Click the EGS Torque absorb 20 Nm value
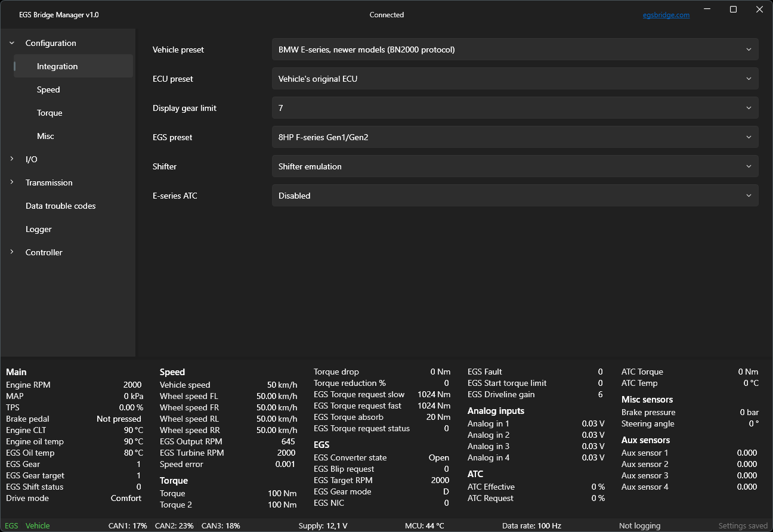773x532 pixels. [438, 417]
